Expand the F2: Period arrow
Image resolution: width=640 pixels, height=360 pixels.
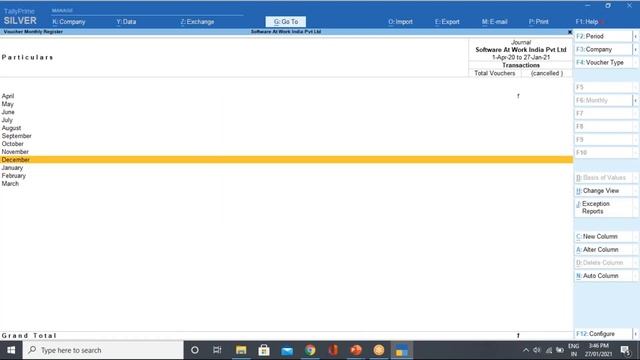pos(636,36)
